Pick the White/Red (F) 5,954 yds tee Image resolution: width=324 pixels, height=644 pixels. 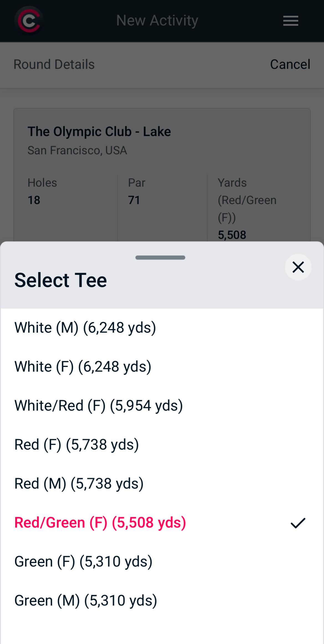pos(98,406)
